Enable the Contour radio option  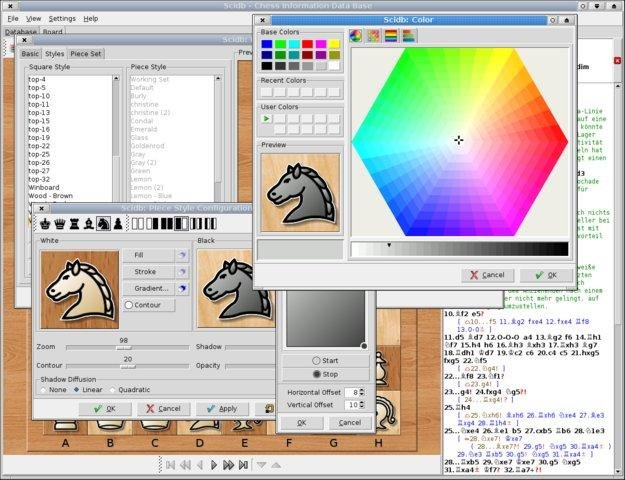(x=129, y=305)
